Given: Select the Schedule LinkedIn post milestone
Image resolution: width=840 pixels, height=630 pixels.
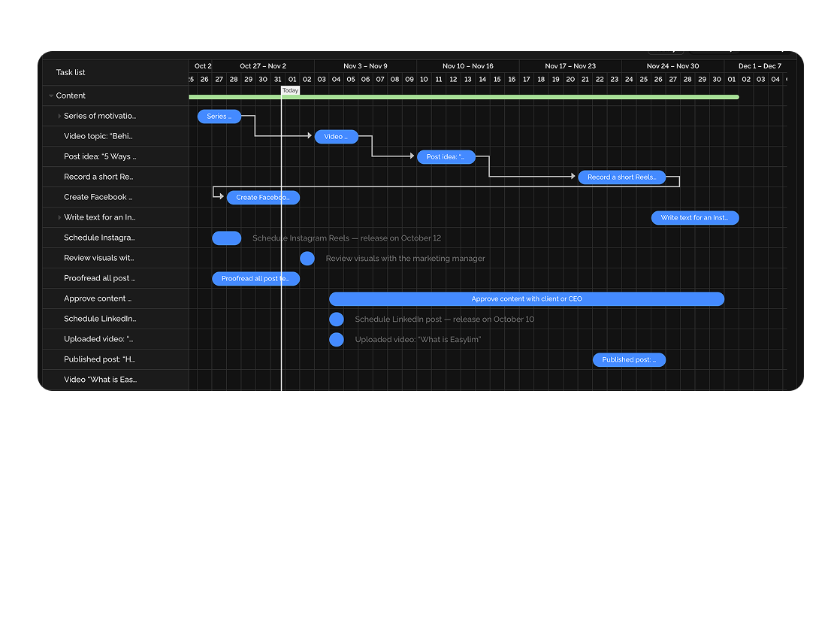Looking at the screenshot, I should 336,319.
